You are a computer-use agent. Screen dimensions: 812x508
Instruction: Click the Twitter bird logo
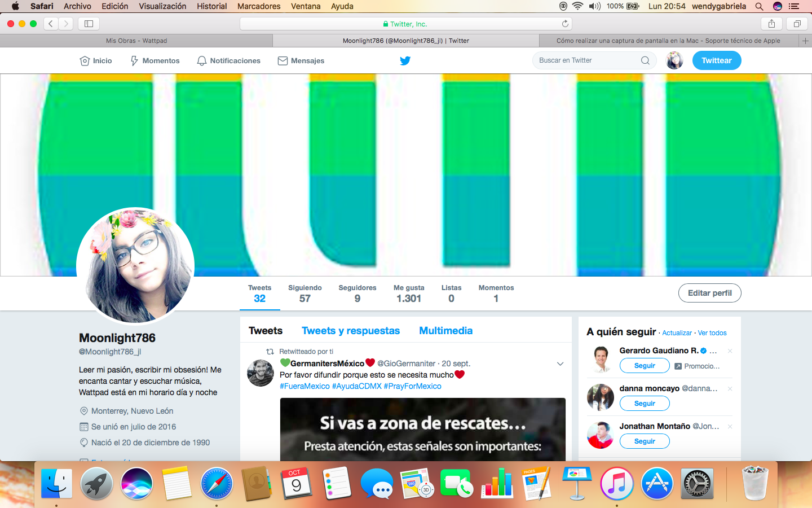405,61
